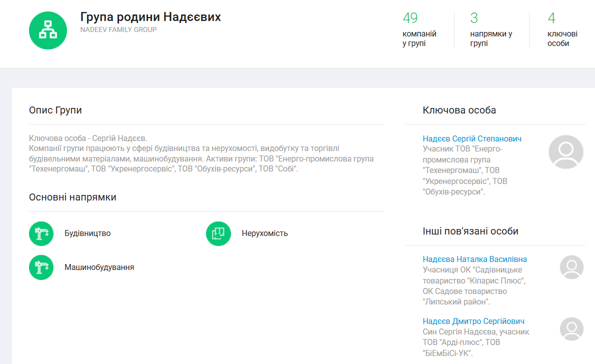Image resolution: width=595 pixels, height=364 pixels.
Task: Open Надєєв Сергій Степанович profile link
Action: [472, 138]
